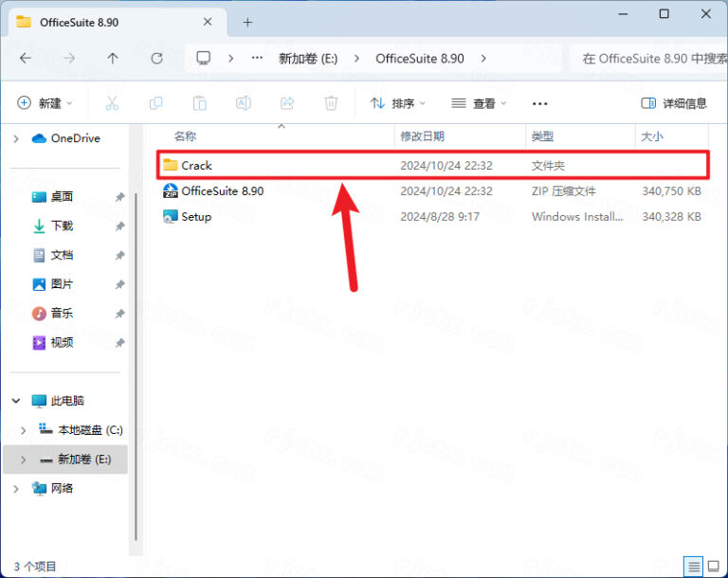
Task: Sort files by 修改日期 column header
Action: point(422,136)
